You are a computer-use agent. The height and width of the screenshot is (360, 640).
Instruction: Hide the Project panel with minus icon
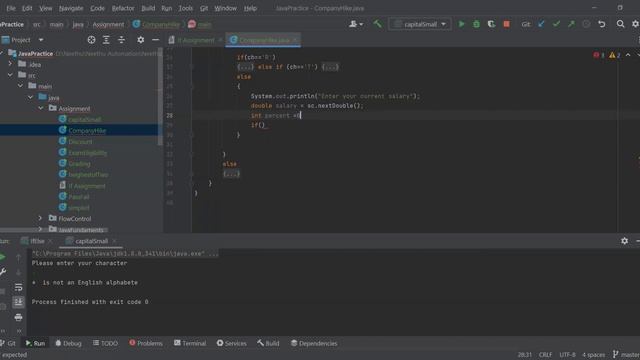coord(156,40)
